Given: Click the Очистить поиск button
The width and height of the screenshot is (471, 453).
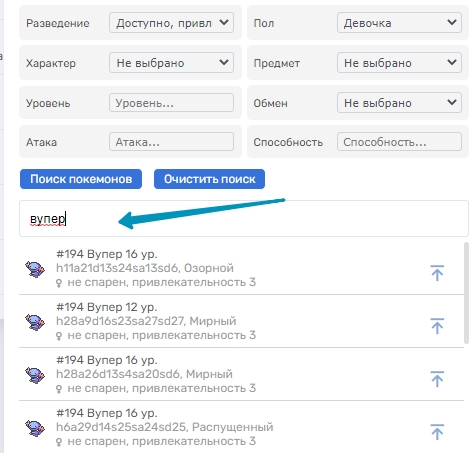Looking at the screenshot, I should click(x=209, y=179).
